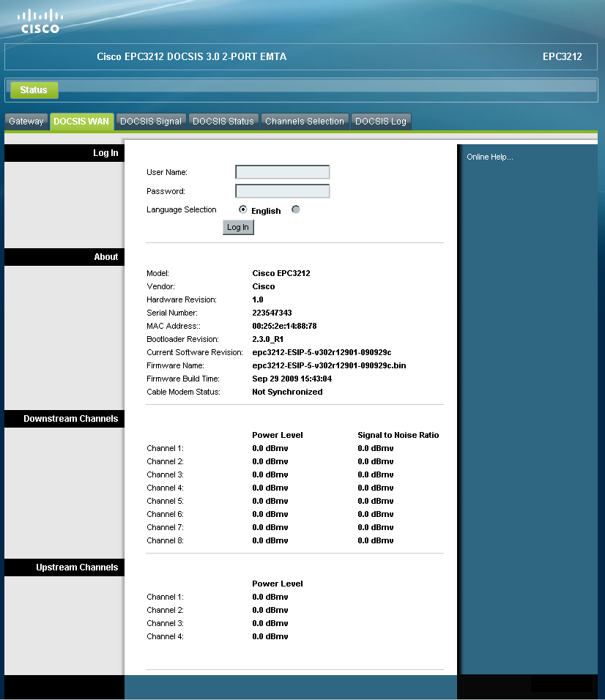View the DOCSIS Log tab

point(381,122)
